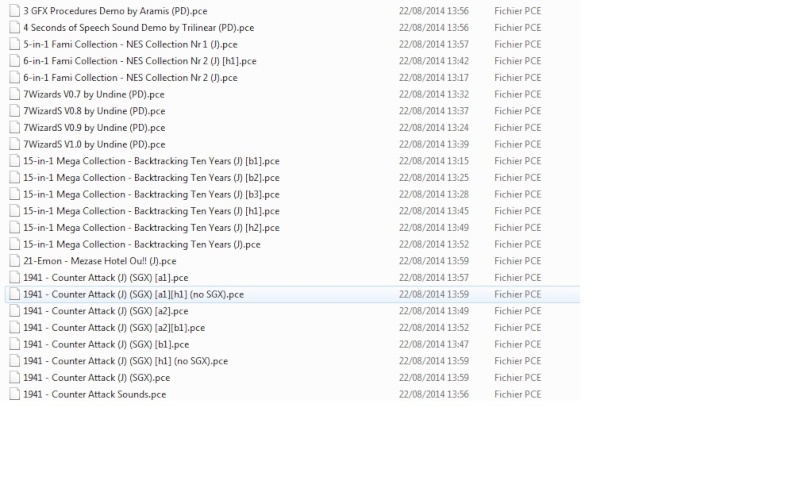The width and height of the screenshot is (800, 500).
Task: Click icon of 1941 Counter Attack (J) (SGX) [a2].pce
Action: pos(15,311)
